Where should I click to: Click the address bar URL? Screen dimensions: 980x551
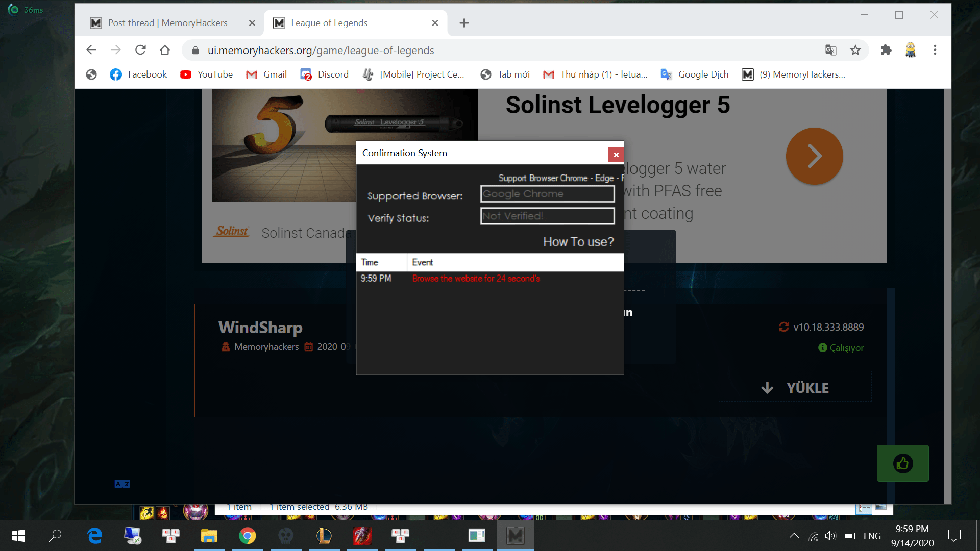321,50
